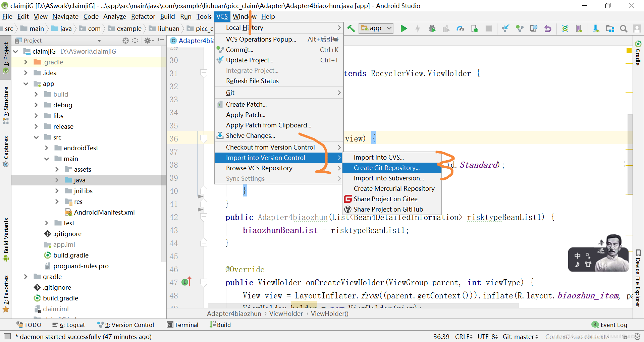Run the app with the green Run icon

pyautogui.click(x=404, y=28)
